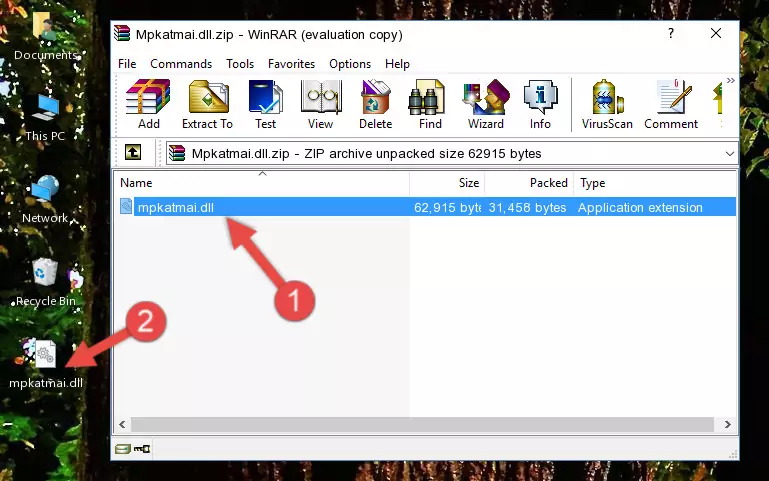Click the mpkatmai.dll file icon in list
The image size is (769, 481).
(x=126, y=206)
